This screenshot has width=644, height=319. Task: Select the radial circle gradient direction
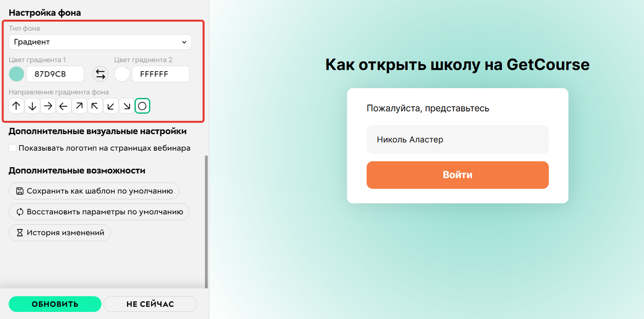pyautogui.click(x=142, y=106)
